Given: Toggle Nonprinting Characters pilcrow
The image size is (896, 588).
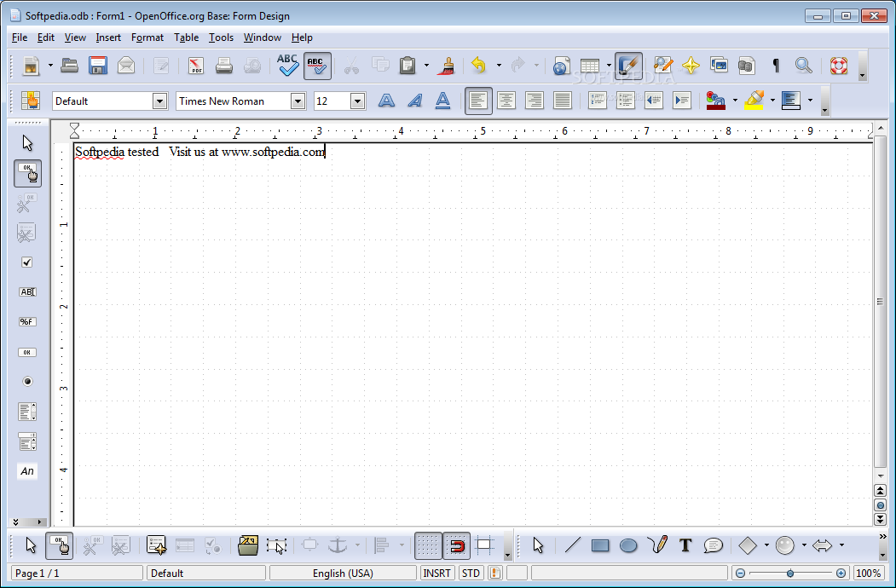Looking at the screenshot, I should 776,66.
